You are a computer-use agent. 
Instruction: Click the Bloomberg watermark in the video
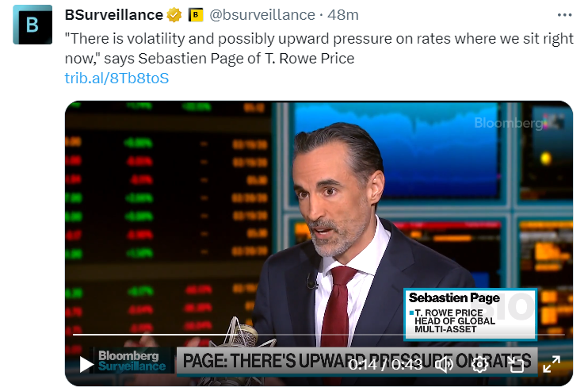509,123
